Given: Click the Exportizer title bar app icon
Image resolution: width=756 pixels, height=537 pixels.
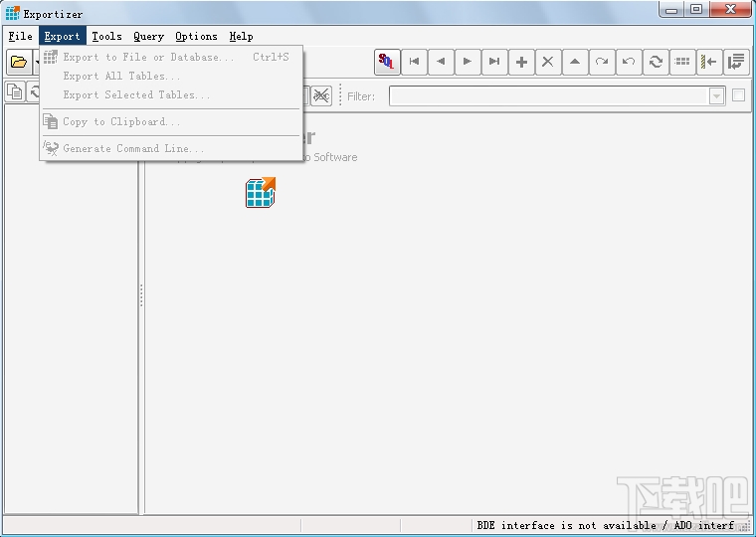Looking at the screenshot, I should point(13,13).
